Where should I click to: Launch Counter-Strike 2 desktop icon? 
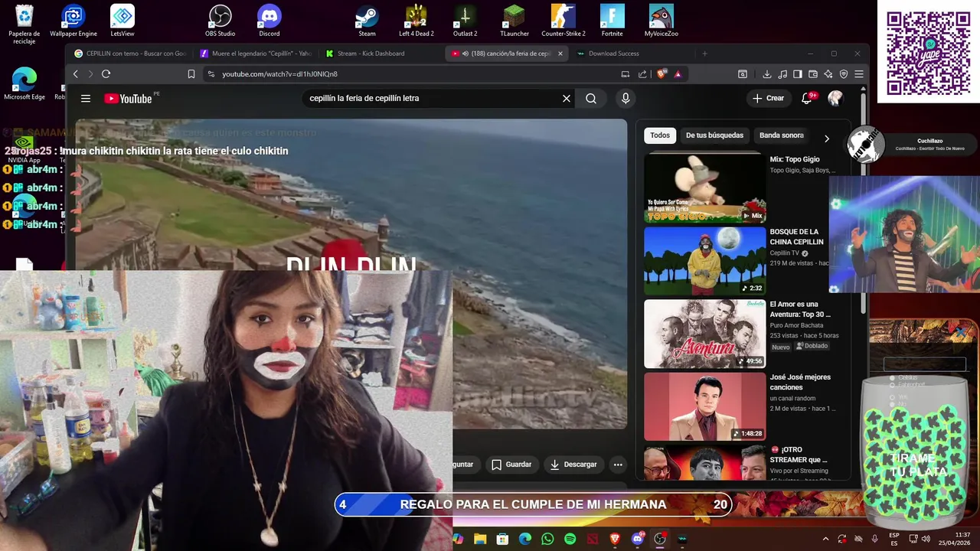click(x=563, y=21)
